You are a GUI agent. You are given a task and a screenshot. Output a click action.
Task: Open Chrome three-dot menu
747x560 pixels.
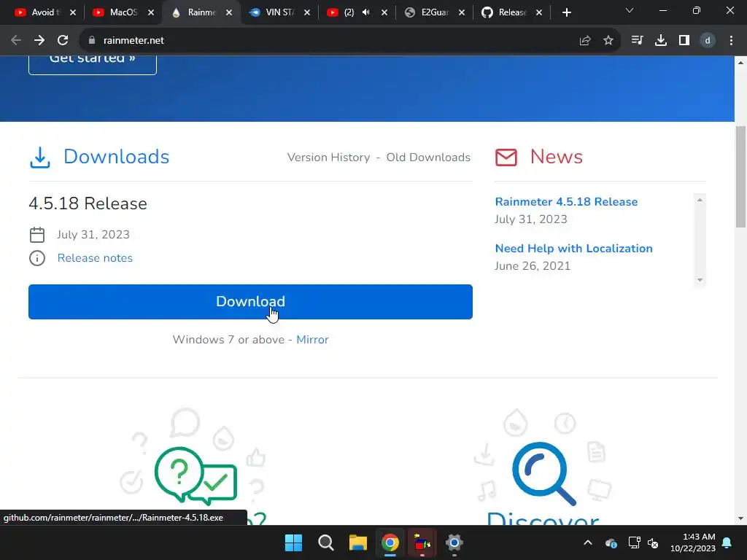(731, 41)
